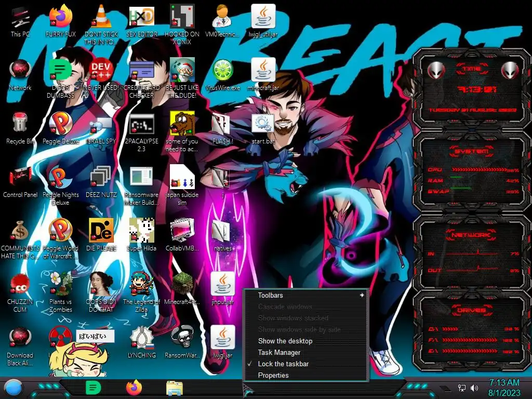Select Ransomware Maker Build icon
This screenshot has width=532, height=399.
(x=141, y=178)
